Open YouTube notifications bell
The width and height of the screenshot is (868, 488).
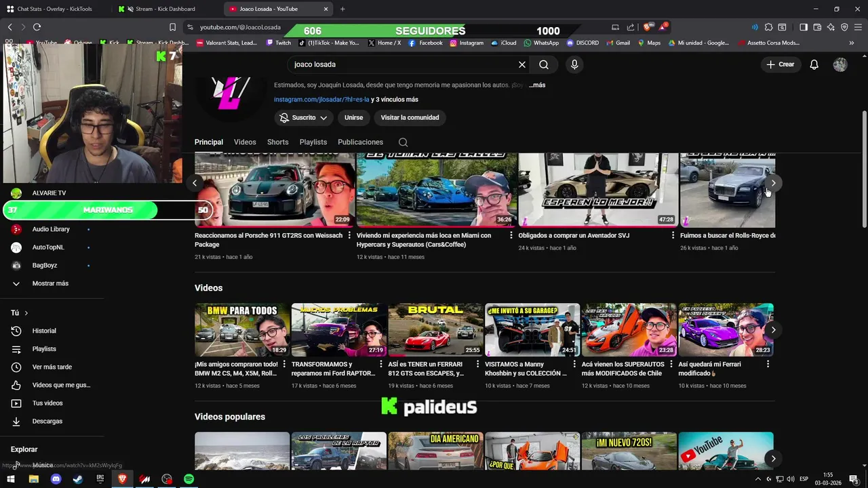(x=814, y=64)
